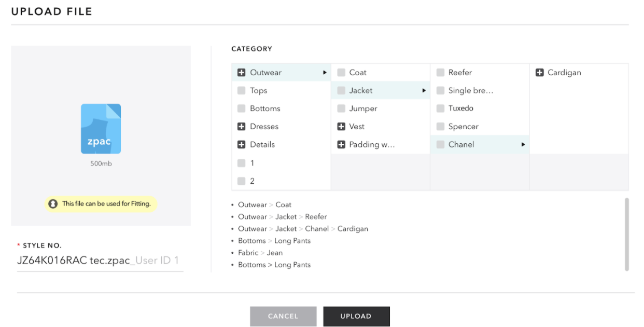This screenshot has height=327, width=644.
Task: Expand Dresses with its plus icon
Action: click(x=241, y=127)
